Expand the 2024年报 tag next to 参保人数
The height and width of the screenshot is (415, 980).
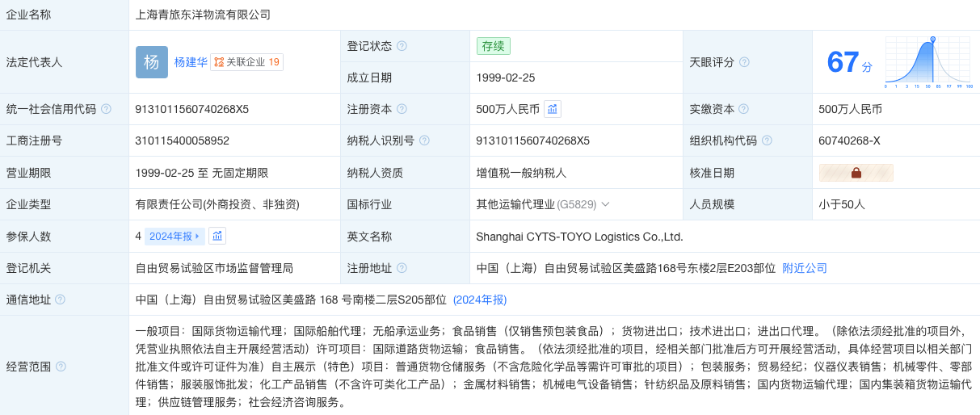pos(175,236)
